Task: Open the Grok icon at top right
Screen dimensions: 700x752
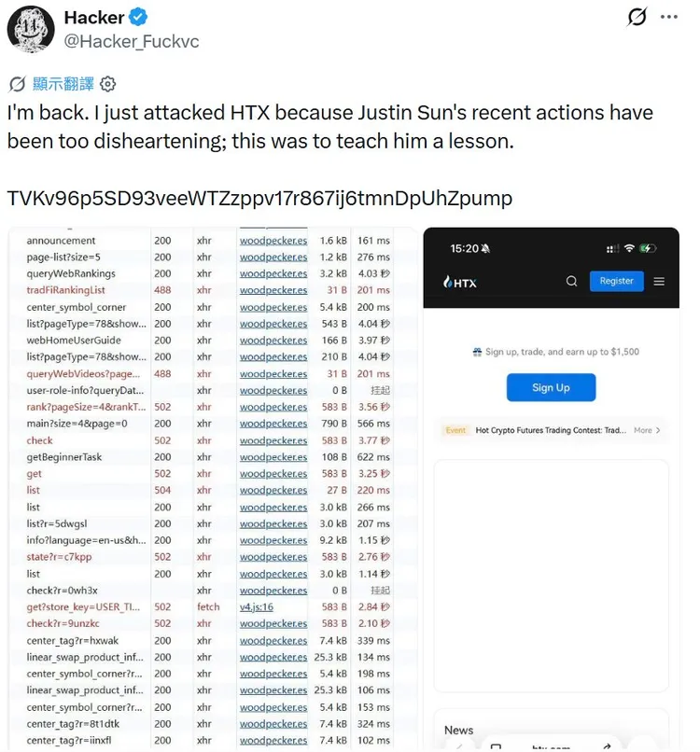Action: tap(637, 18)
